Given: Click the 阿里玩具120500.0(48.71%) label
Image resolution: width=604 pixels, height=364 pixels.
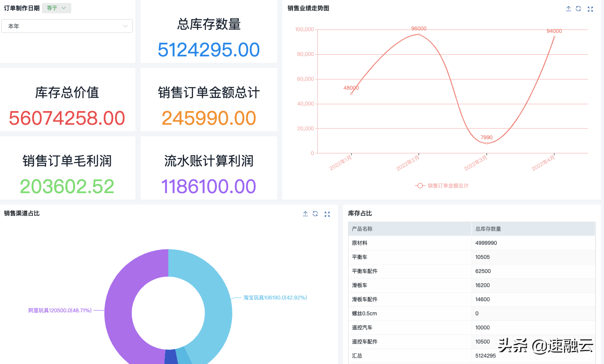Looking at the screenshot, I should click(60, 311).
